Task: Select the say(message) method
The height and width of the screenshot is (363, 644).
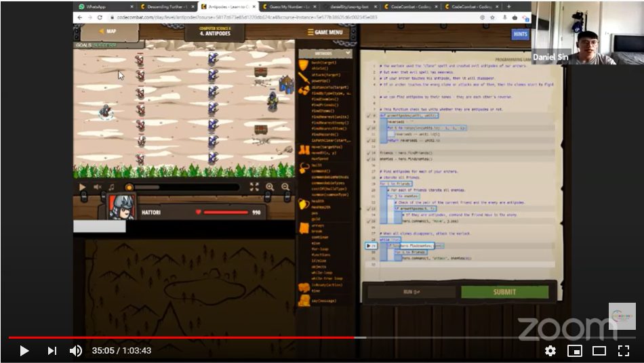Action: click(x=323, y=301)
